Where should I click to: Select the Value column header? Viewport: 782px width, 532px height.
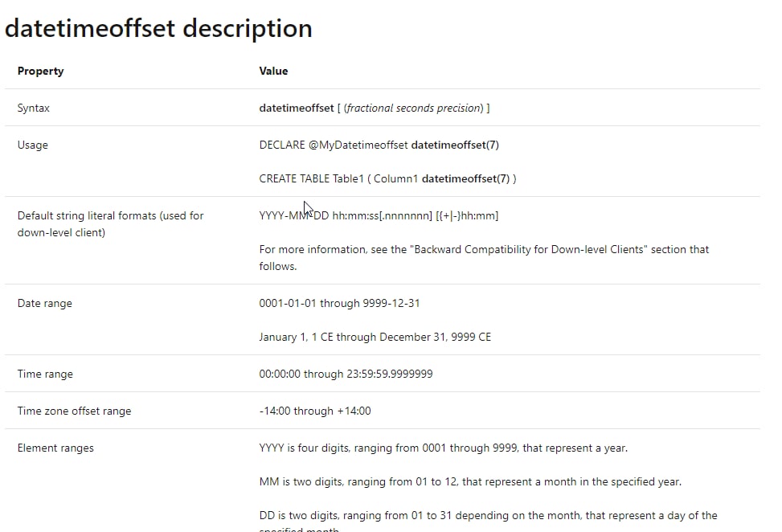click(273, 71)
